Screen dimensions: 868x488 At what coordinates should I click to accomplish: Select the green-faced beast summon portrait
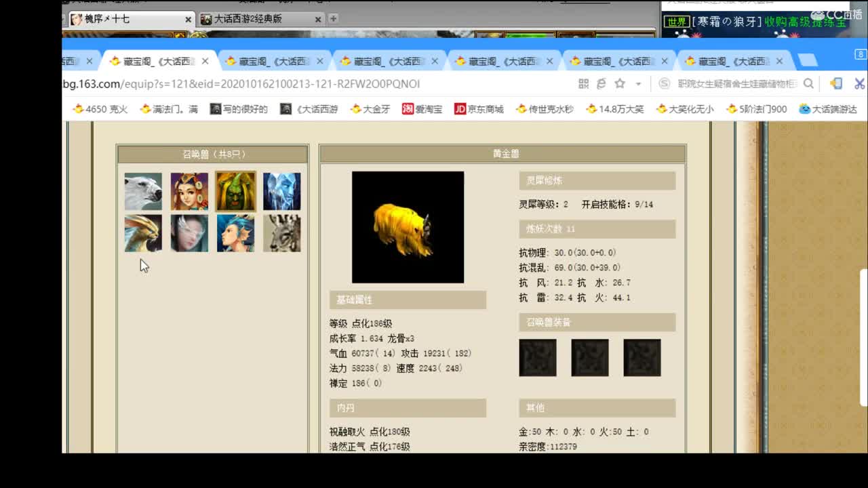[235, 191]
